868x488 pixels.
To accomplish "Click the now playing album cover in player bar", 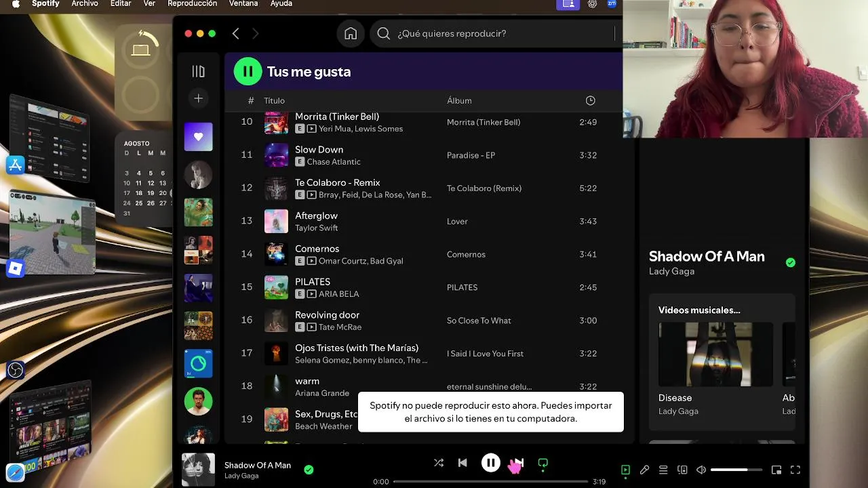I will (x=198, y=470).
